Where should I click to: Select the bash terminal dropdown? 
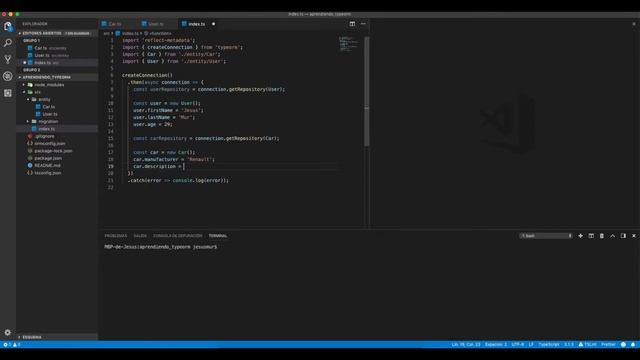point(546,236)
